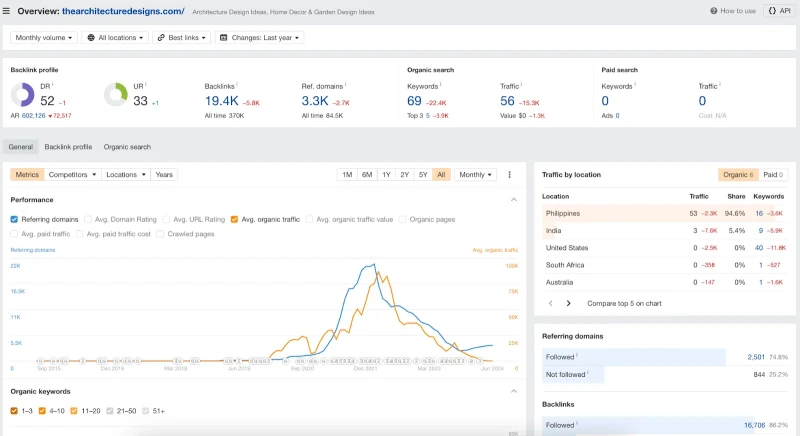
Task: Enable Avg. Domain Rating checkbox
Action: click(x=88, y=219)
